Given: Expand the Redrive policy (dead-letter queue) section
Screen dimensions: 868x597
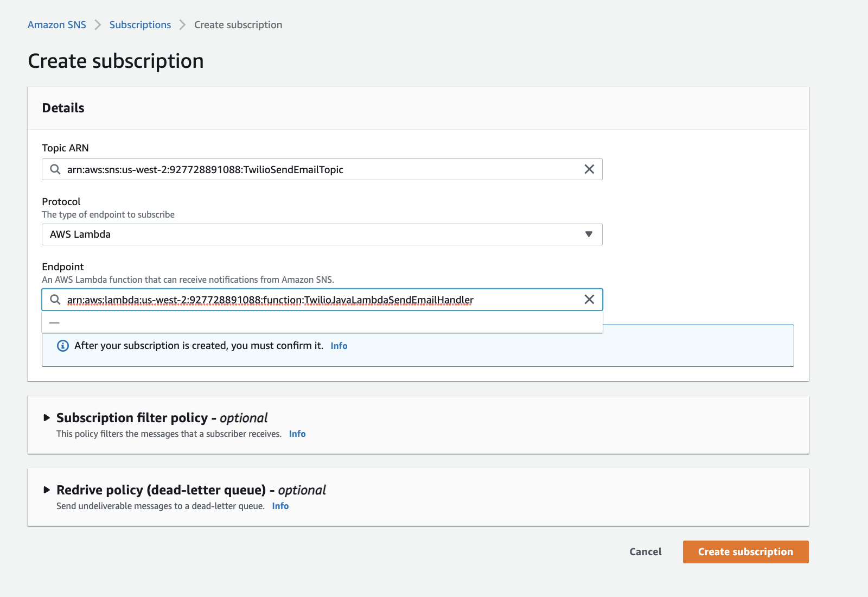Looking at the screenshot, I should pyautogui.click(x=47, y=490).
